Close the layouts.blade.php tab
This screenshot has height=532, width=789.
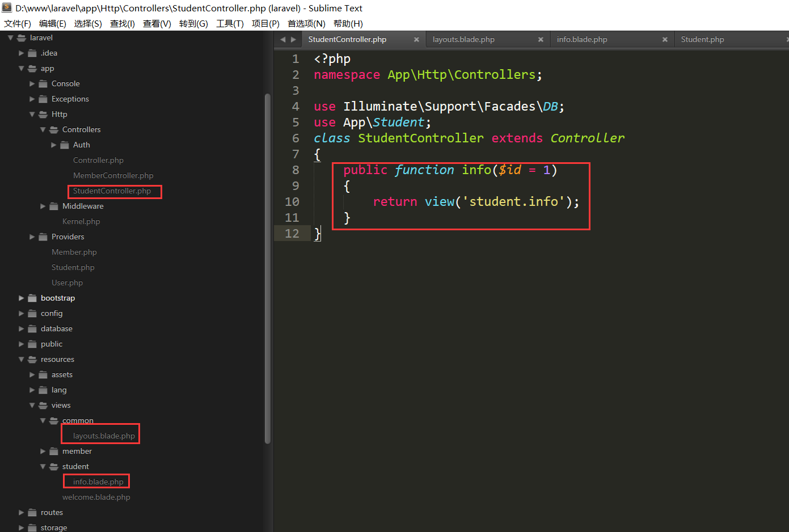click(541, 39)
